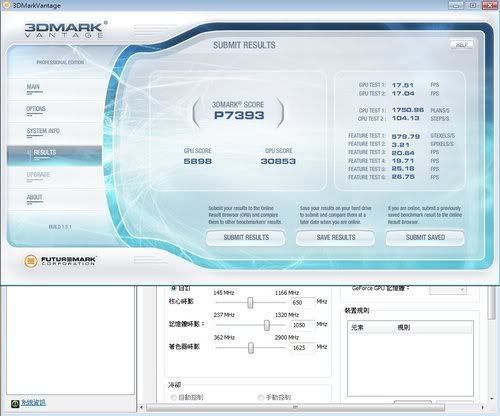Click the SUBMIT RESULTS button

click(246, 238)
